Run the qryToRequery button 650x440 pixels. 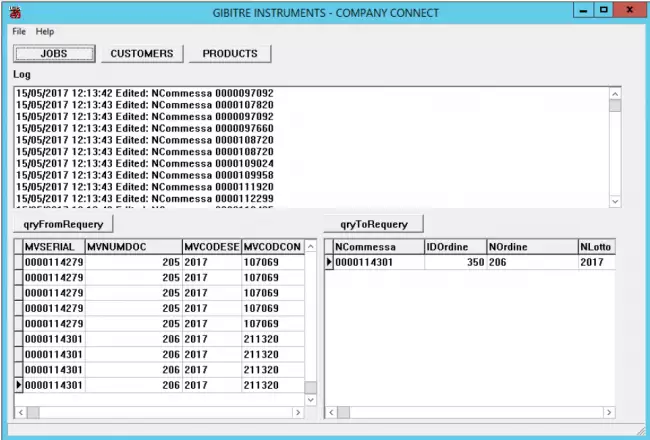tap(373, 223)
